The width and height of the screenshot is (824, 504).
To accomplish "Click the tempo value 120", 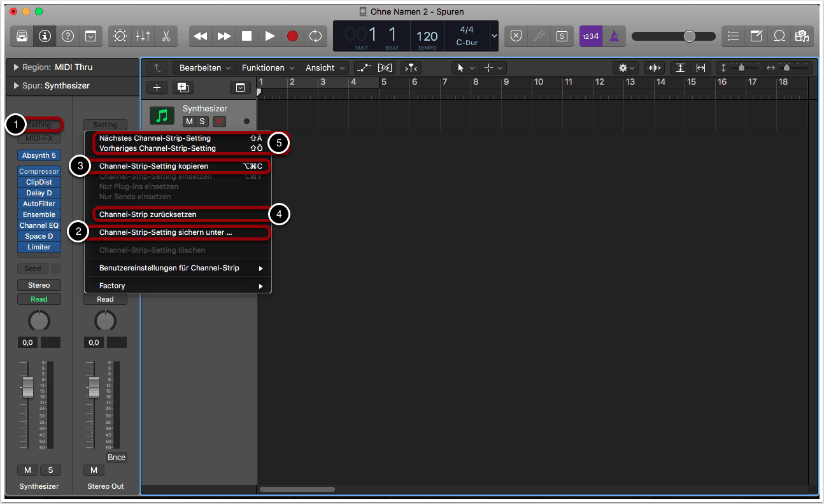I will pos(427,36).
